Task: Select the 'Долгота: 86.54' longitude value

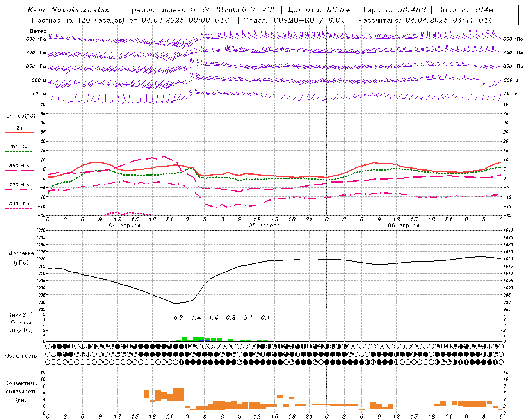Action: pyautogui.click(x=319, y=10)
